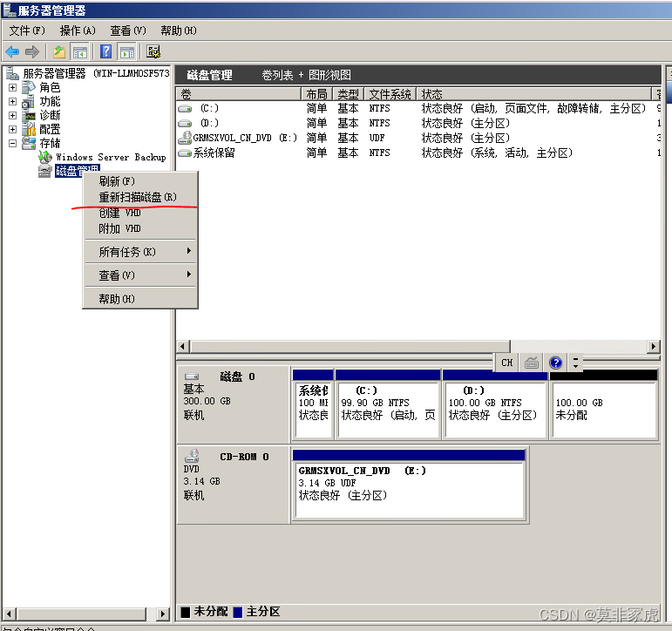The width and height of the screenshot is (672, 631).
Task: Expand the 诊断 tree node
Action: tap(13, 116)
